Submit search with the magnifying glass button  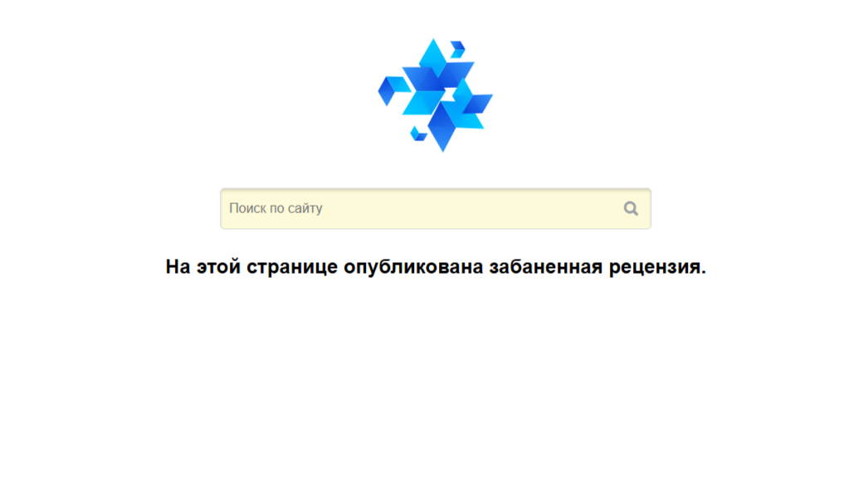click(631, 208)
